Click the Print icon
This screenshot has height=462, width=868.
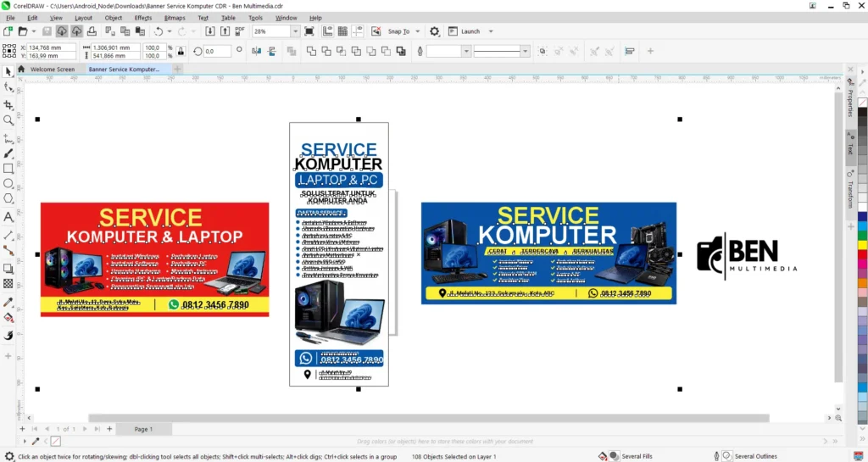point(92,31)
